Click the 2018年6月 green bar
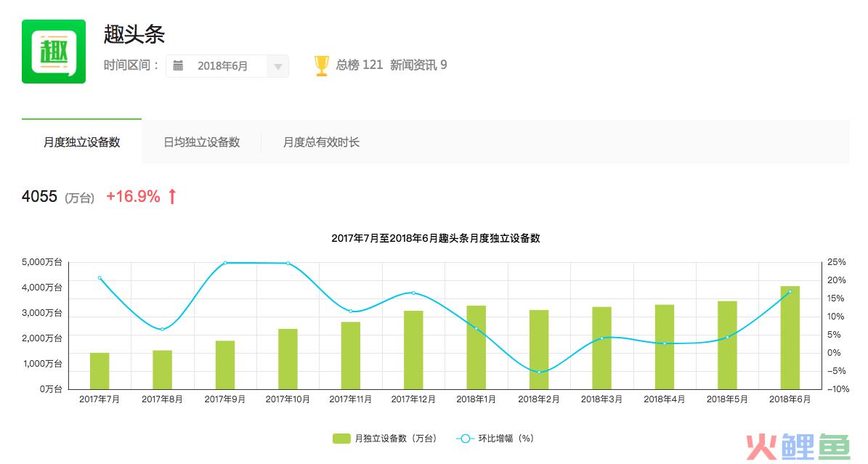 pyautogui.click(x=790, y=338)
